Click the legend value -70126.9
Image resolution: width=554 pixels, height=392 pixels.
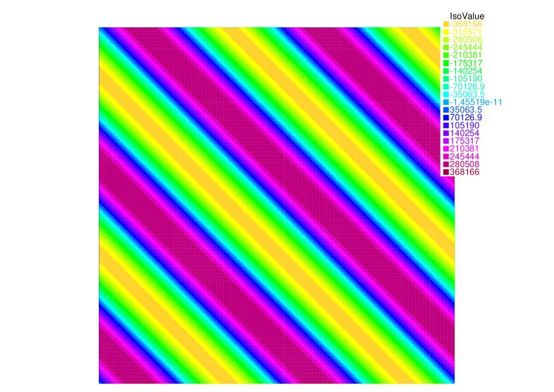[467, 86]
